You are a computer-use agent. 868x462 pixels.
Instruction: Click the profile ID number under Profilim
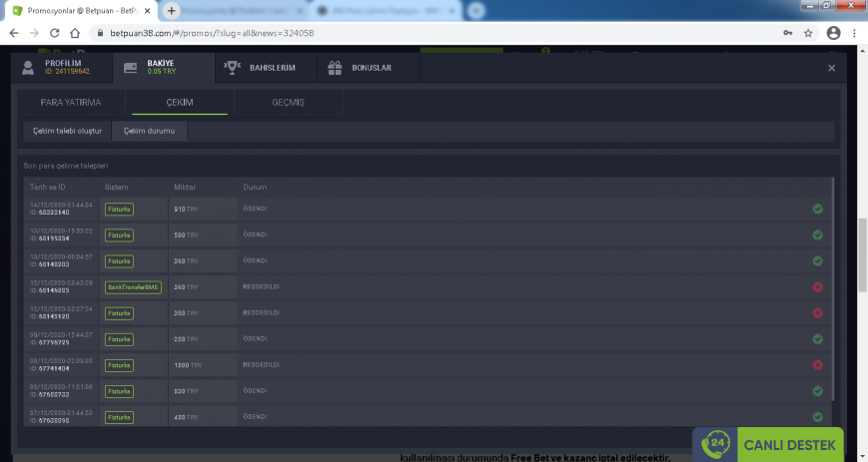pyautogui.click(x=68, y=72)
